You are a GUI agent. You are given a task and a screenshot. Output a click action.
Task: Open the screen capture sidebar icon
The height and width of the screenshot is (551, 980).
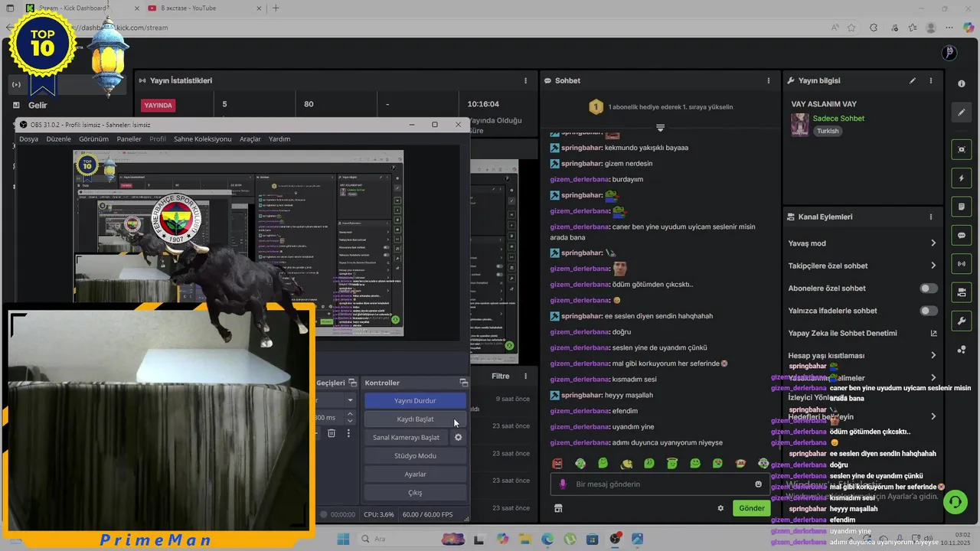(x=962, y=149)
